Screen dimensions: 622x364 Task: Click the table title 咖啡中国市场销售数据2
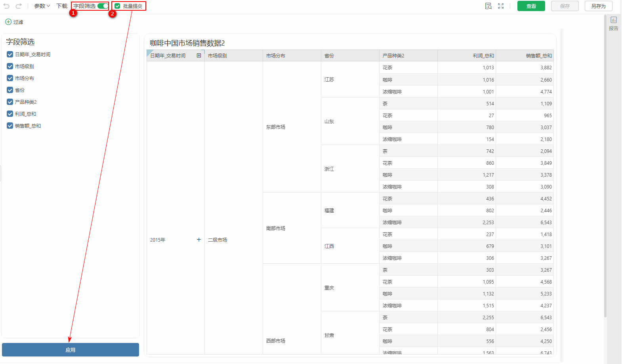click(187, 43)
